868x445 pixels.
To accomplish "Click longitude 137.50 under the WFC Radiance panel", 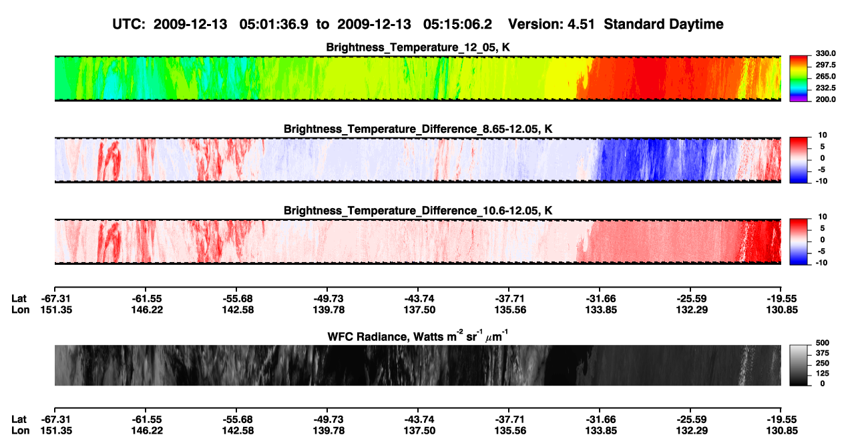I will pos(417,430).
